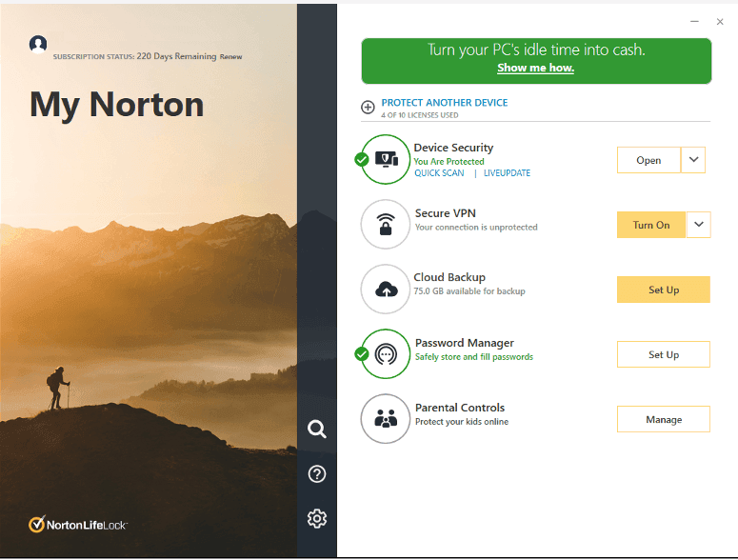The width and height of the screenshot is (738, 560).
Task: Manage Parental Controls
Action: (x=663, y=419)
